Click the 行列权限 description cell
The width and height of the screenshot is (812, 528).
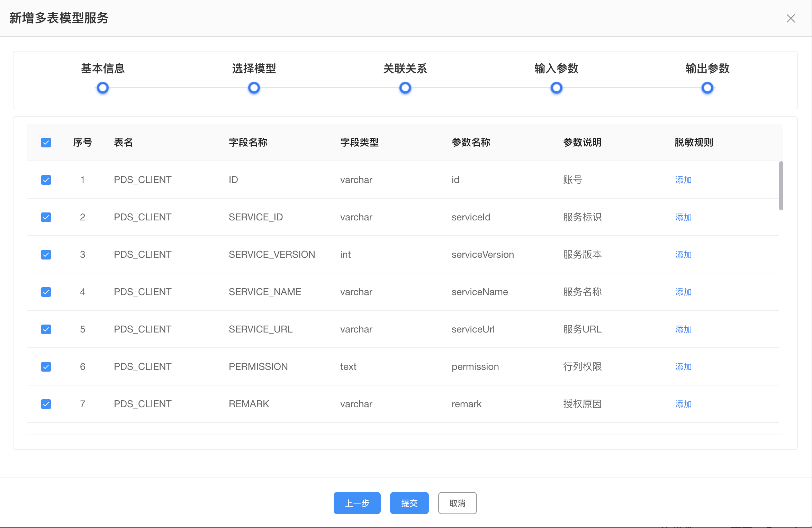pyautogui.click(x=583, y=367)
